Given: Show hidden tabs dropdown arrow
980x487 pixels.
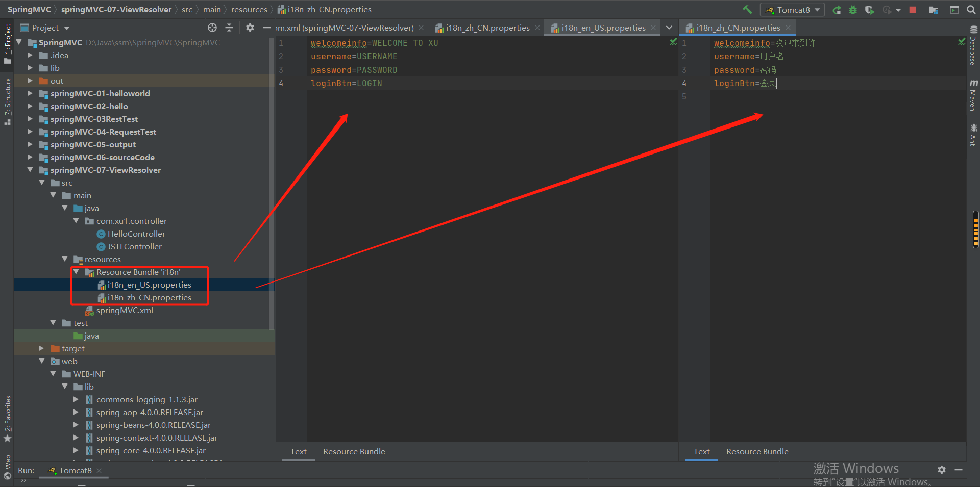Looking at the screenshot, I should (669, 28).
